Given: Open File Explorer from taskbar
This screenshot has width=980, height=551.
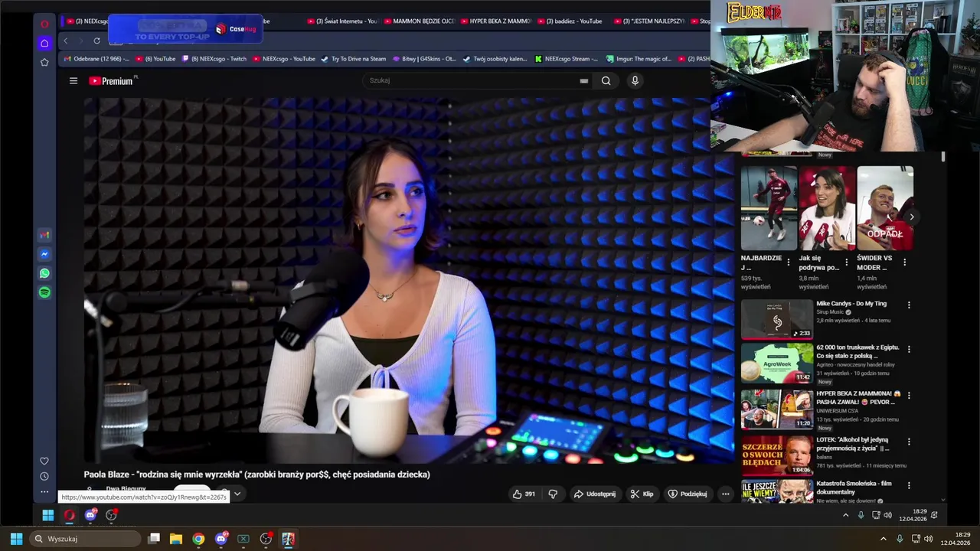Looking at the screenshot, I should 176,539.
